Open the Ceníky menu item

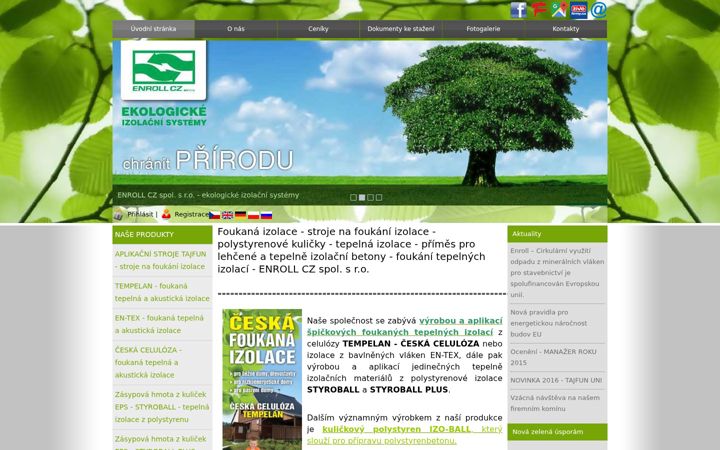click(x=318, y=29)
